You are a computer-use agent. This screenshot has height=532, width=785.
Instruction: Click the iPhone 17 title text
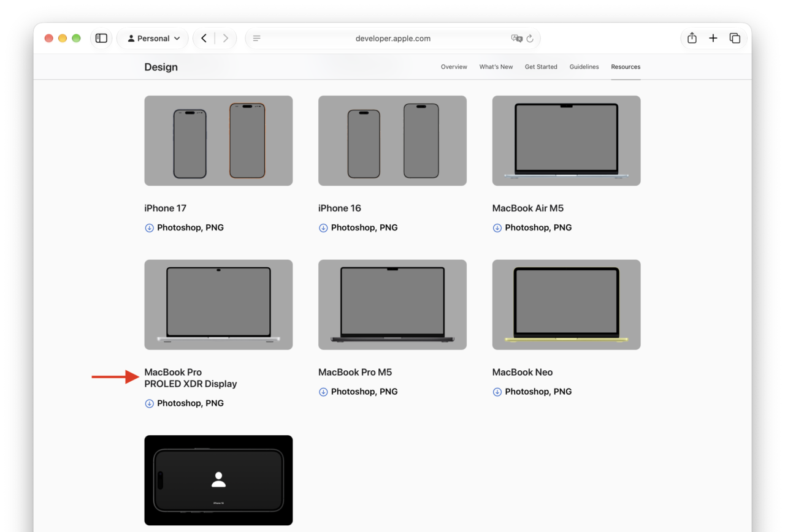166,208
